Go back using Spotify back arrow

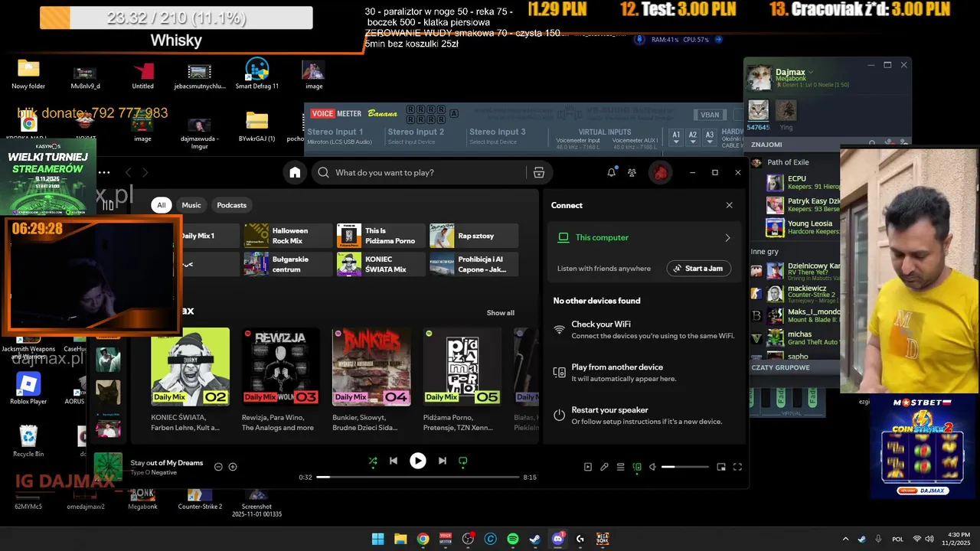(129, 173)
